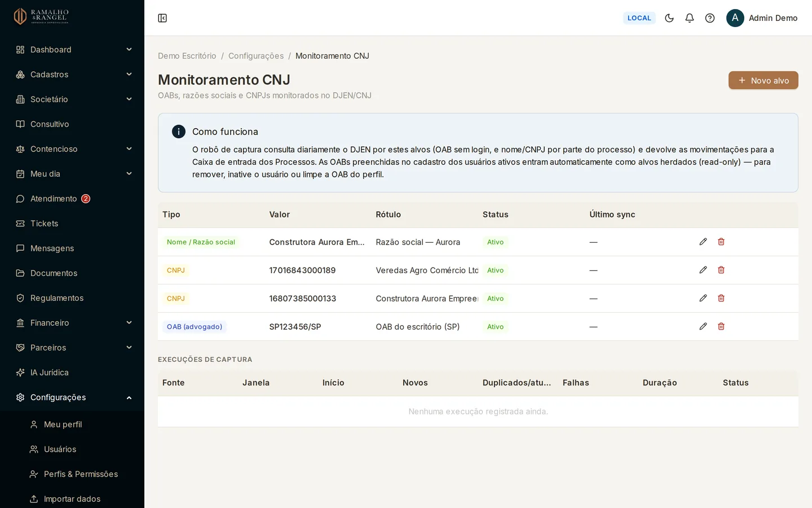
Task: Click Ativo status in OAB row
Action: 496,327
